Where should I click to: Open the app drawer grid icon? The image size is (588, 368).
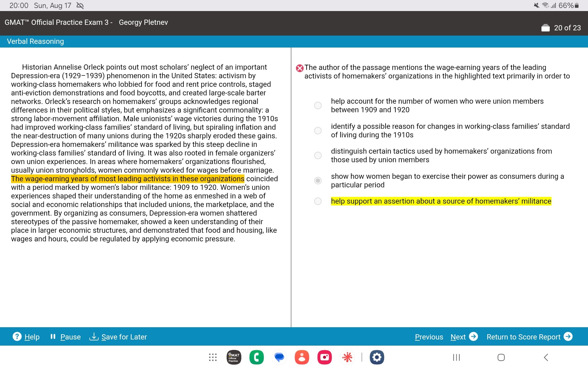point(213,357)
